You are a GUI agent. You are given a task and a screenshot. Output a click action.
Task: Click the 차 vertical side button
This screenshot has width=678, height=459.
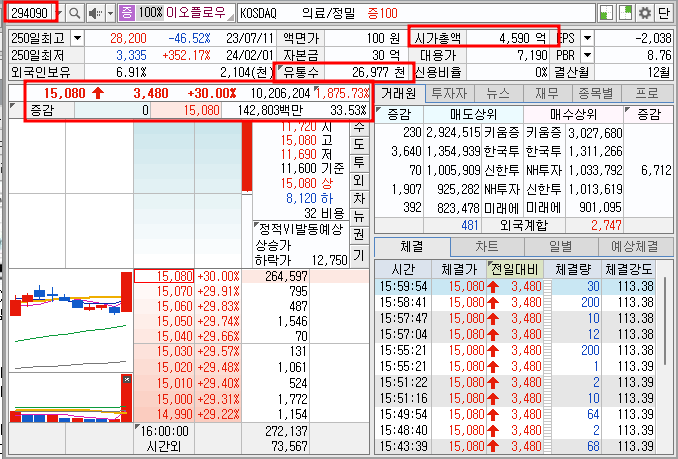tap(359, 198)
